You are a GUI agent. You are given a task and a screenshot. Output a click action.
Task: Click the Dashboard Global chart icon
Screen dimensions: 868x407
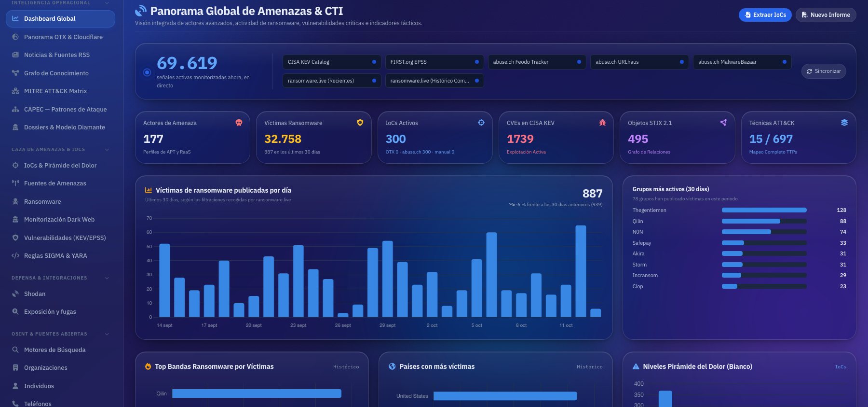(15, 19)
